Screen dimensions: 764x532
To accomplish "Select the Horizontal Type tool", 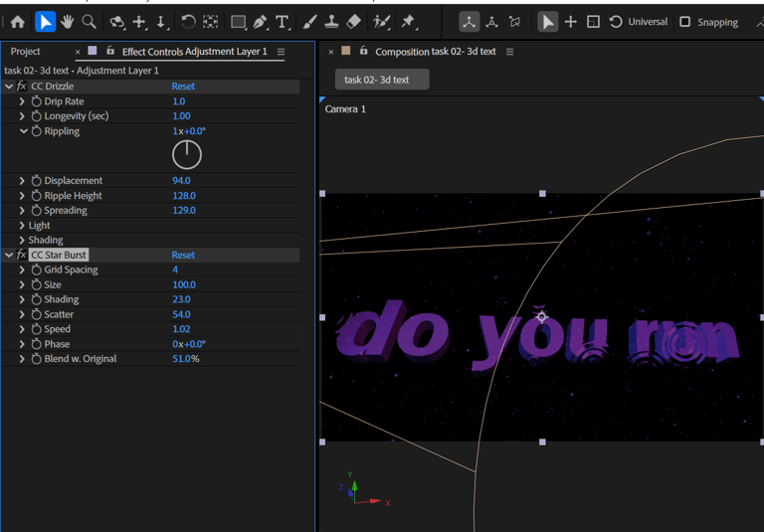I will click(x=283, y=21).
